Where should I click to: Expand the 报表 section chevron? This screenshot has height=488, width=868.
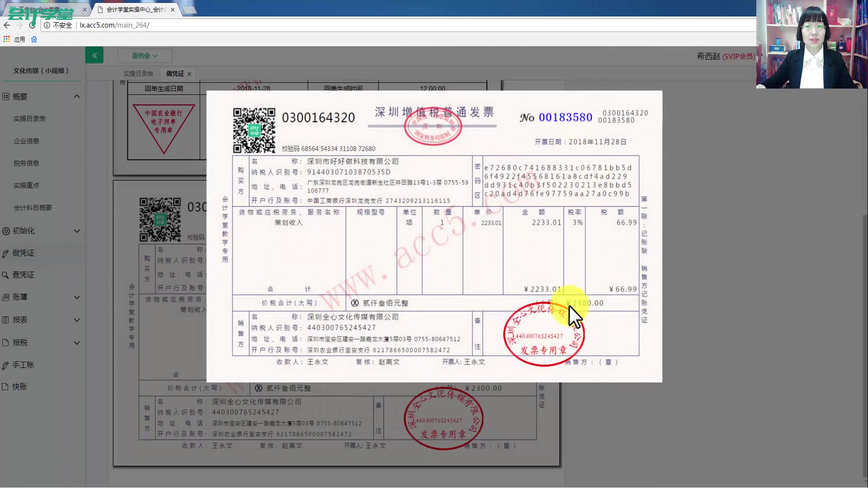click(x=77, y=320)
